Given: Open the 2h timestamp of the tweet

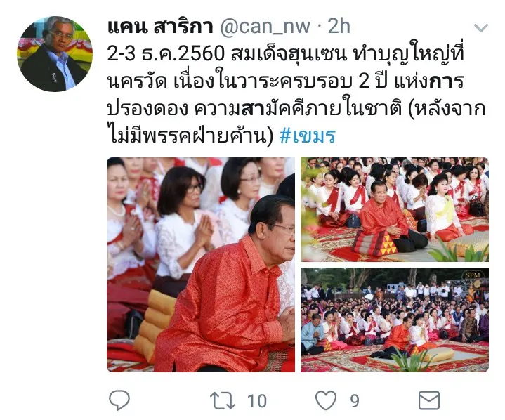Looking at the screenshot, I should (339, 27).
